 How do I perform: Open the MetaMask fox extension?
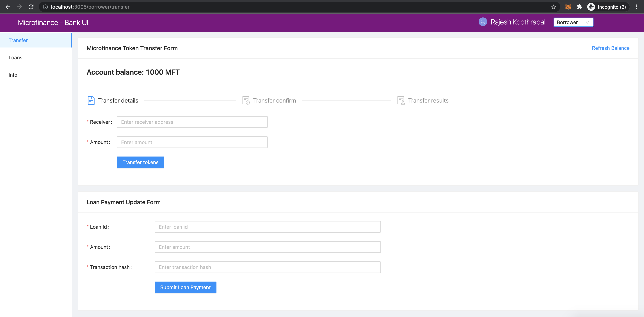[568, 7]
